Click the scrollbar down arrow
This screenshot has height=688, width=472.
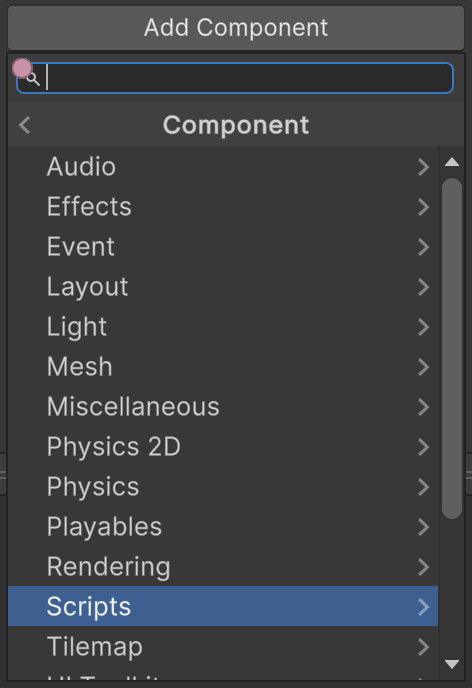(x=452, y=664)
